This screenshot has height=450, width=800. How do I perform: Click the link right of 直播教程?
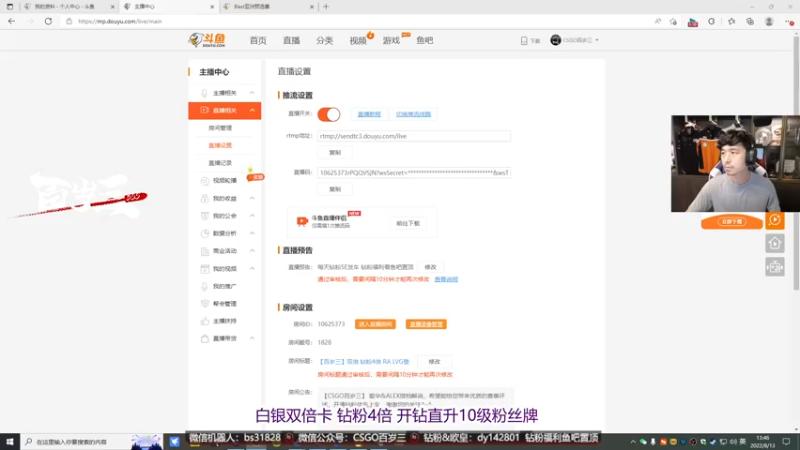[x=413, y=114]
